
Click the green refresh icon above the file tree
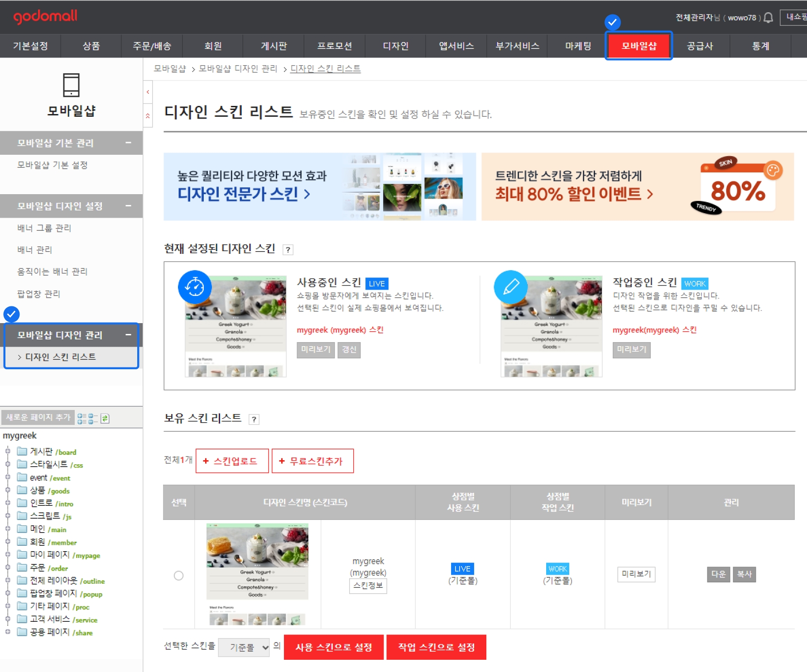click(x=105, y=419)
